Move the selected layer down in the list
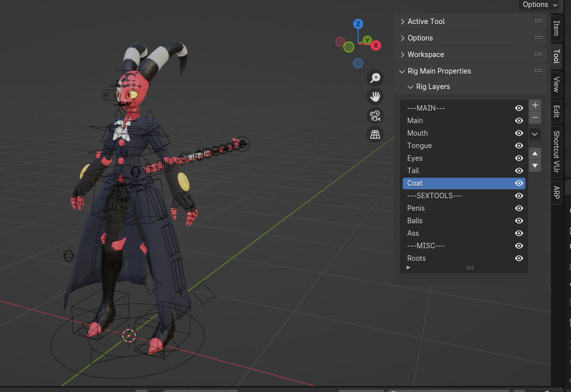This screenshot has width=571, height=392. (x=534, y=166)
